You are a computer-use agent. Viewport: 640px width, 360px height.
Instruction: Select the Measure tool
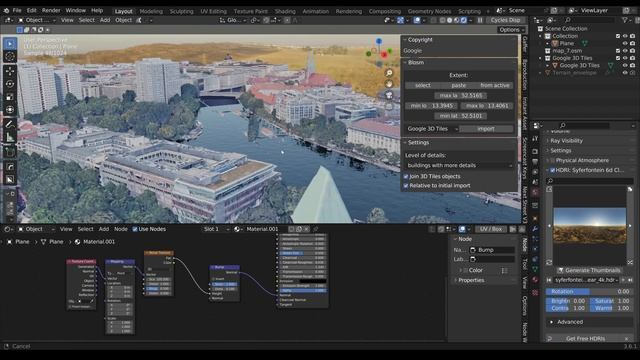point(10,138)
